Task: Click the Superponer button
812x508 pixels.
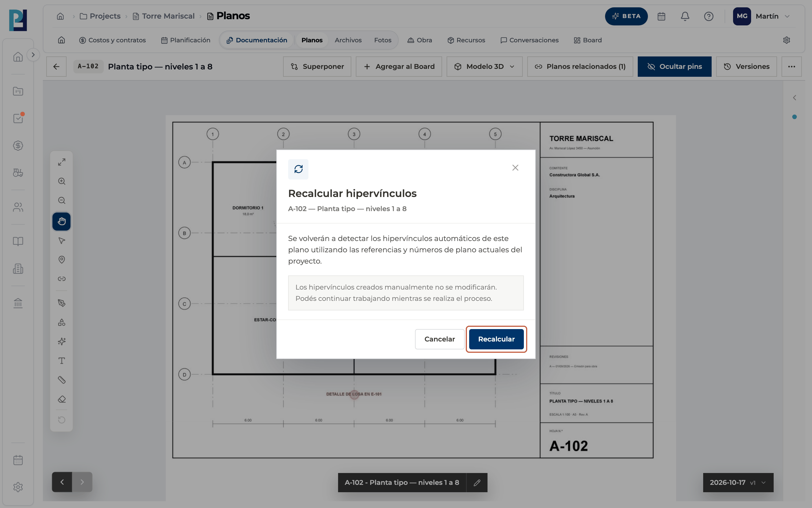Action: (317, 67)
